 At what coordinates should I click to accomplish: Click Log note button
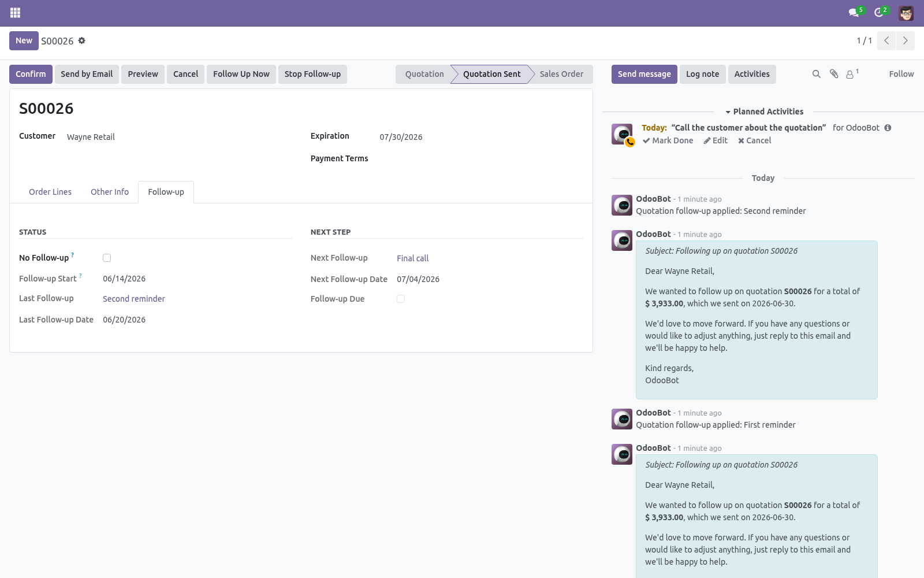702,74
